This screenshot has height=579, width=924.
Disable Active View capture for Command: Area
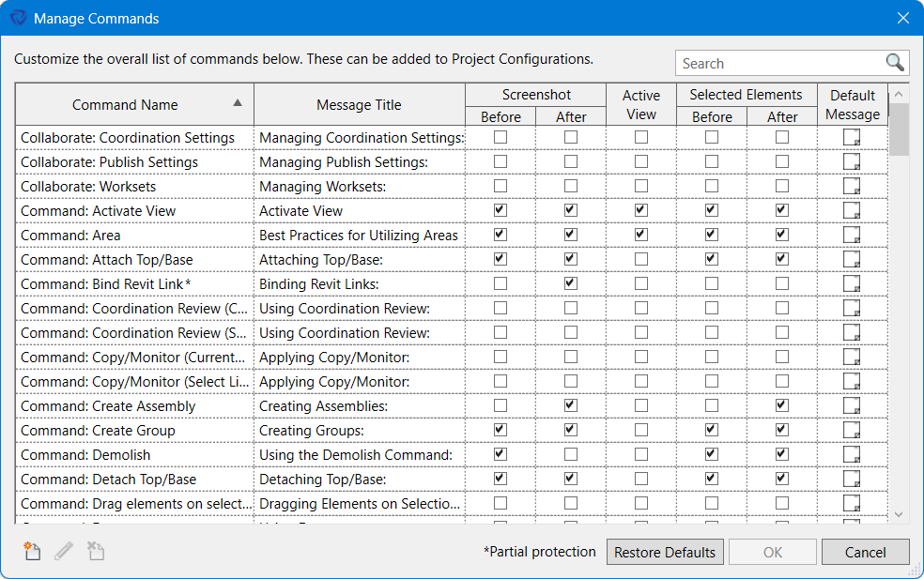tap(640, 235)
